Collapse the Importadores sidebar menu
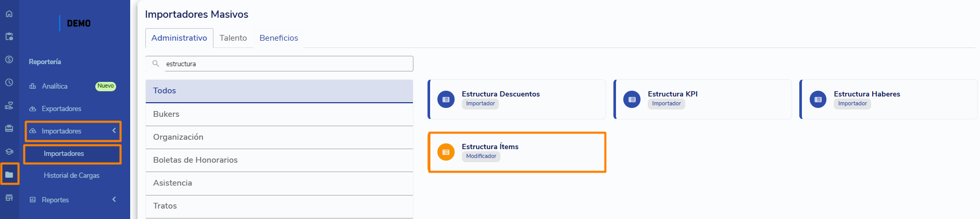Image resolution: width=980 pixels, height=219 pixels. [114, 131]
